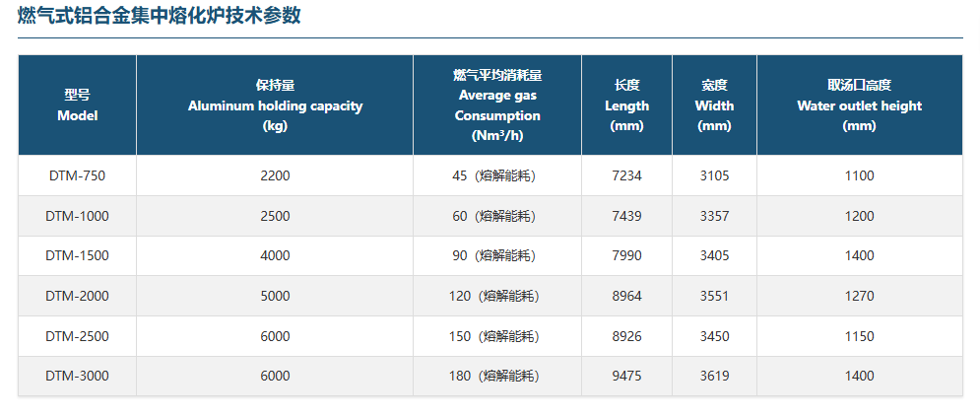This screenshot has width=980, height=417.
Task: Select the DTM-1000 model cell
Action: click(x=77, y=216)
